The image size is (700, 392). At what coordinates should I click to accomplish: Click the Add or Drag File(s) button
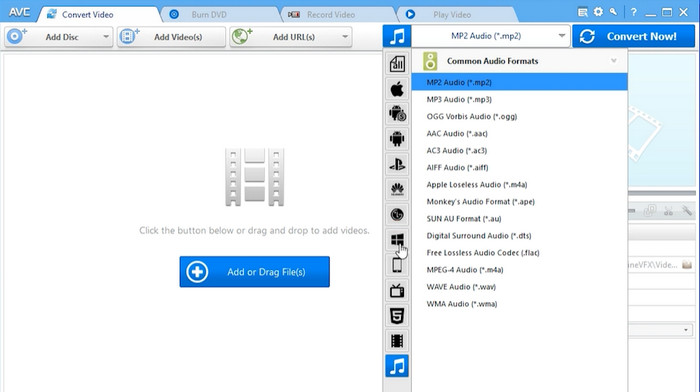tap(254, 271)
